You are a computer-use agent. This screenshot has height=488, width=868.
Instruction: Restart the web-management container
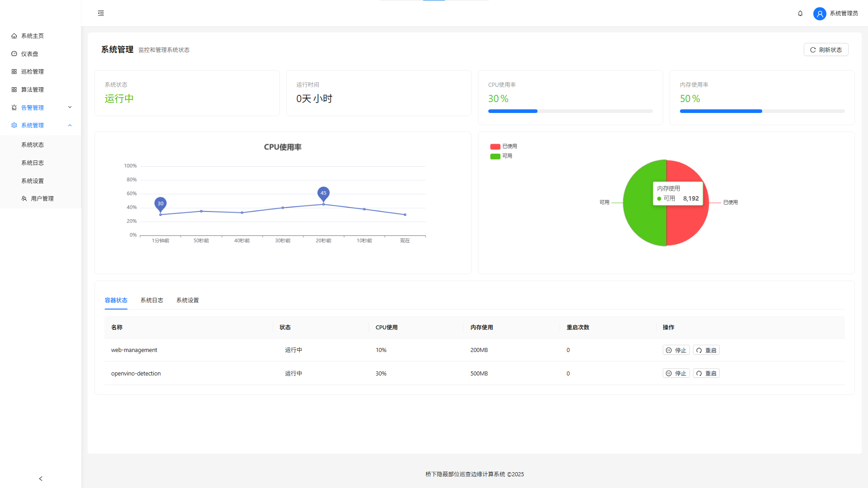[706, 350]
